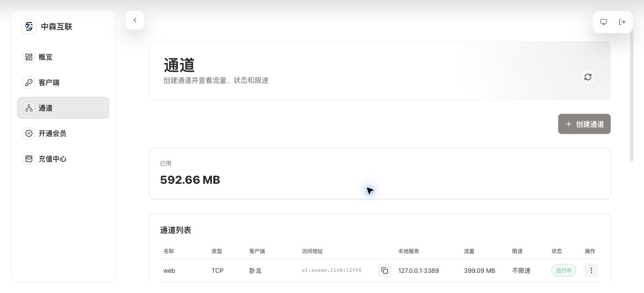Click the 通道列表 heading
Screen dimensions: 644x293
tap(176, 230)
